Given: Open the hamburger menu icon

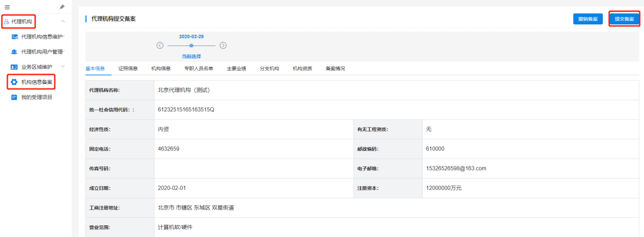Looking at the screenshot, I should click(x=7, y=7).
